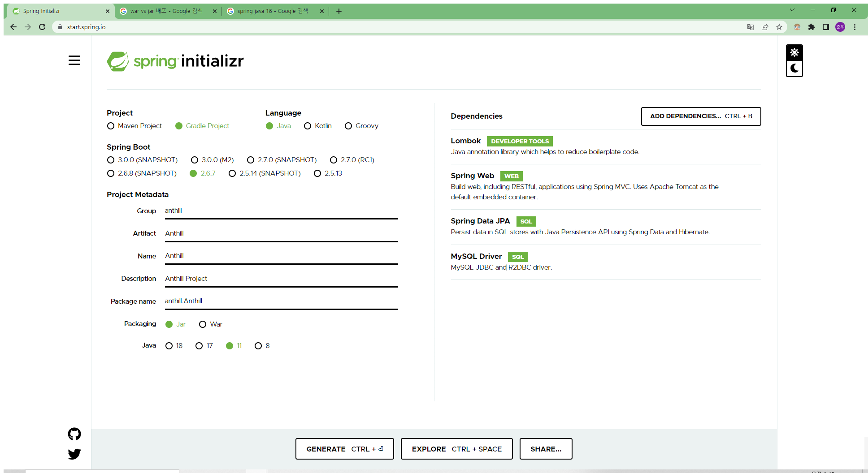Go forward in browser history
868x473 pixels.
pyautogui.click(x=28, y=27)
